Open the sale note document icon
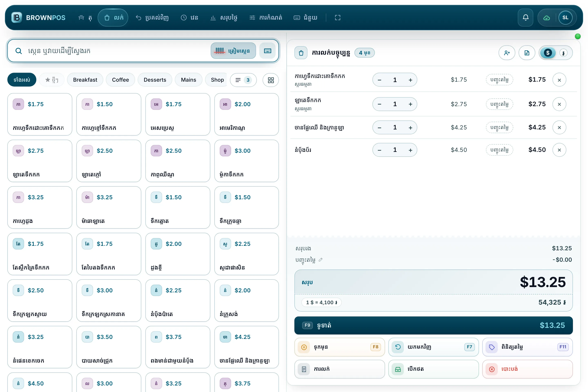The image size is (588, 392). pos(527,53)
